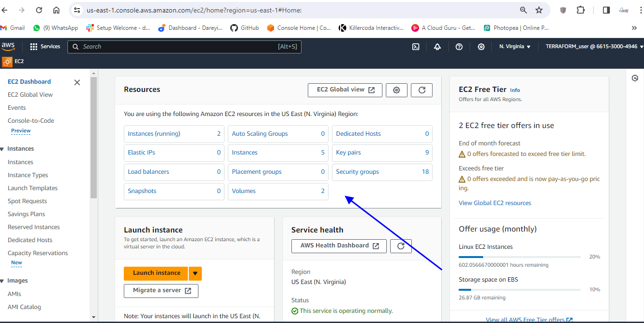Select Launch Templates in sidebar
This screenshot has width=644, height=323.
tap(32, 188)
